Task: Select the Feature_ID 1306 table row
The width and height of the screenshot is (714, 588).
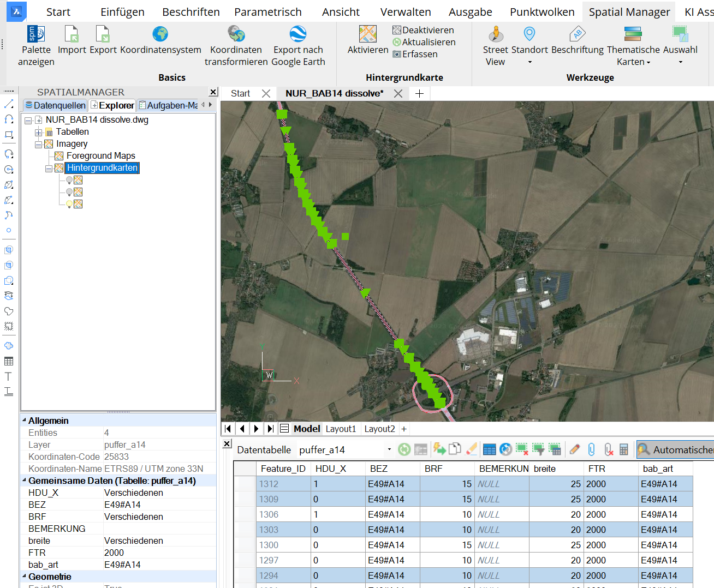Action: point(269,514)
